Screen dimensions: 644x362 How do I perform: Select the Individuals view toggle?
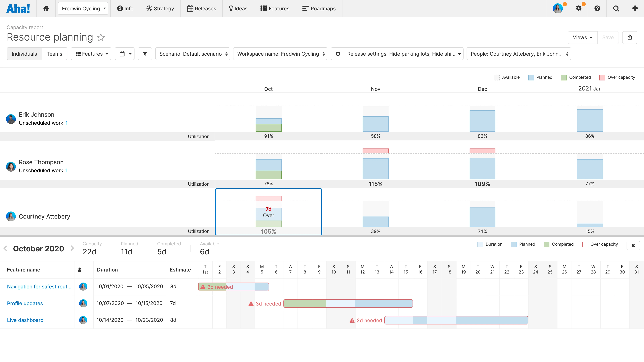point(24,54)
